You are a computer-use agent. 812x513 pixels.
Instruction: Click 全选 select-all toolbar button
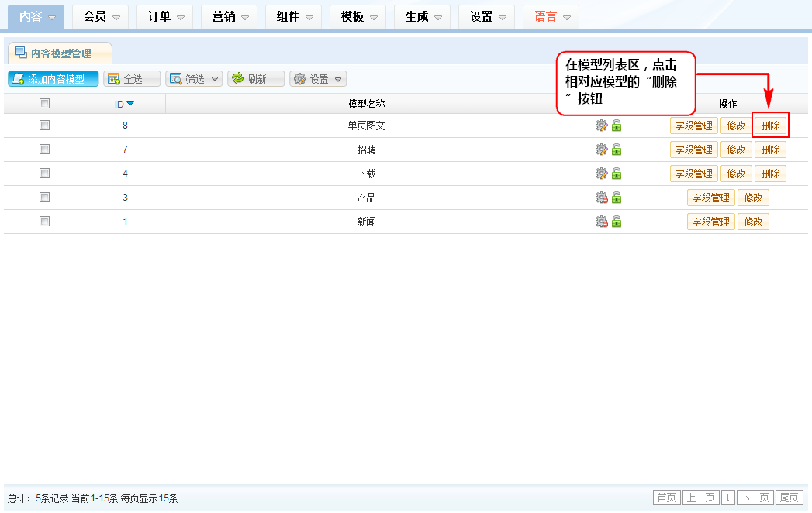(x=132, y=79)
